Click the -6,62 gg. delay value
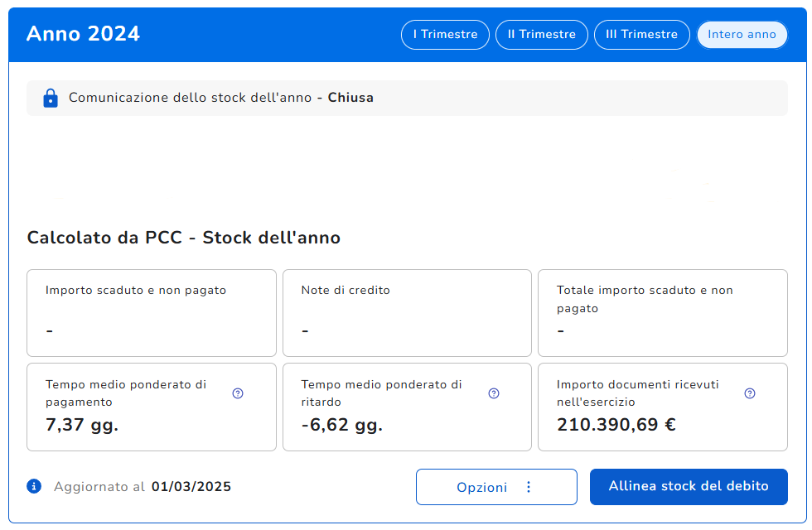The image size is (812, 530). point(341,426)
